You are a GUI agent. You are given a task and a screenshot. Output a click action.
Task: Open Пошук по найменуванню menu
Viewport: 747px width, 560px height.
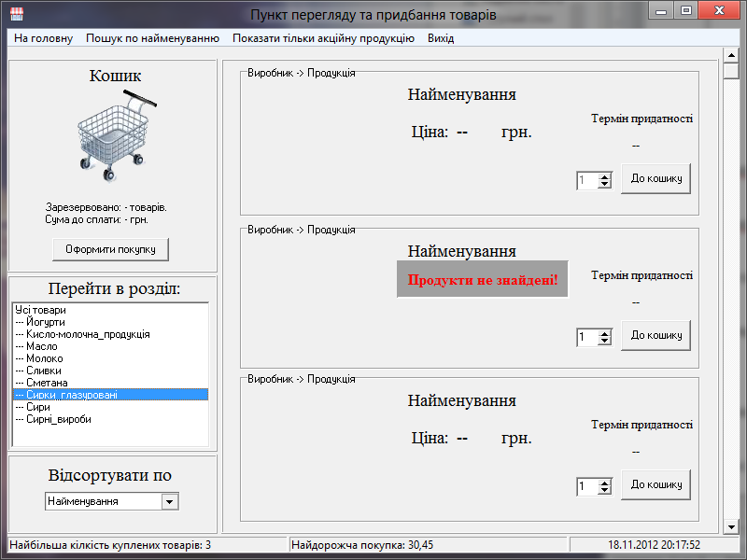[152, 38]
